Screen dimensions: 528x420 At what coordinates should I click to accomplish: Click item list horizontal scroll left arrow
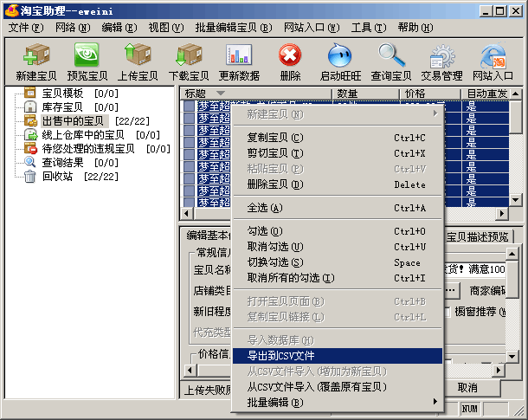[187, 213]
